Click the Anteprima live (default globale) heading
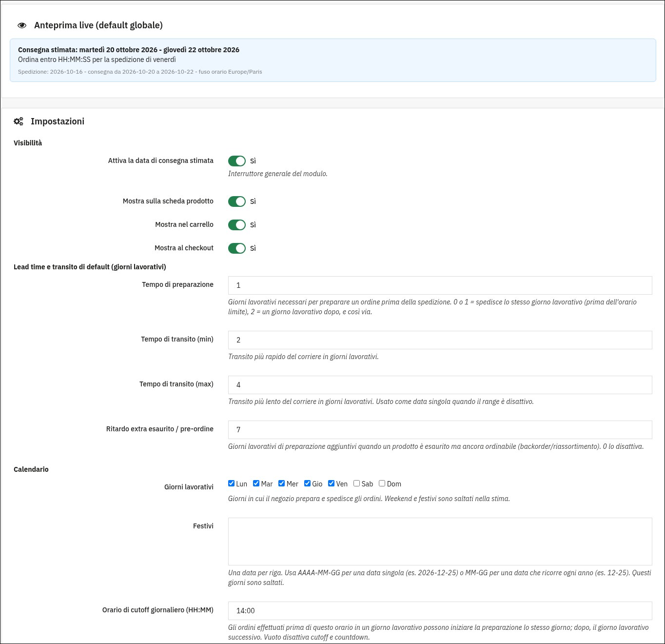 (x=98, y=25)
